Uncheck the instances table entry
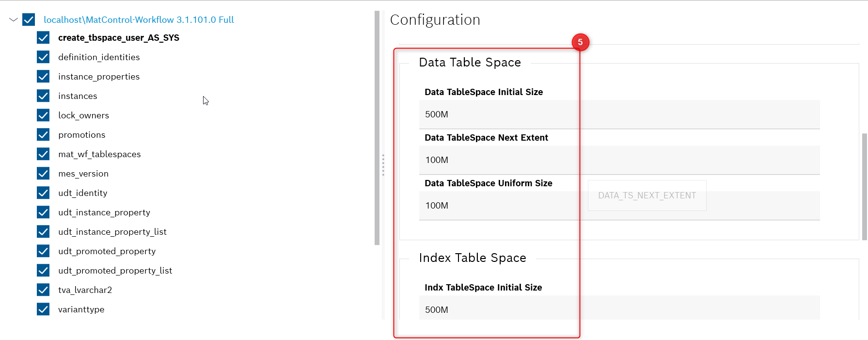 [x=43, y=96]
